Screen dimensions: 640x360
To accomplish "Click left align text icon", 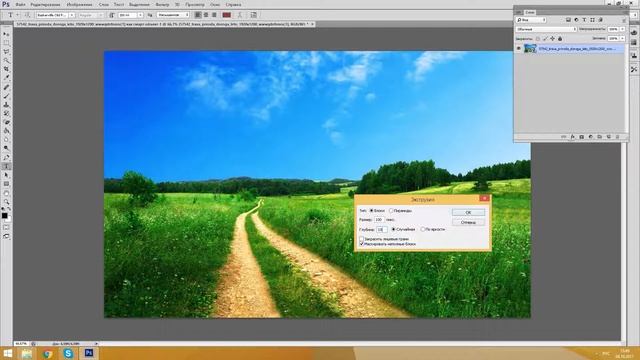I will click(x=198, y=15).
